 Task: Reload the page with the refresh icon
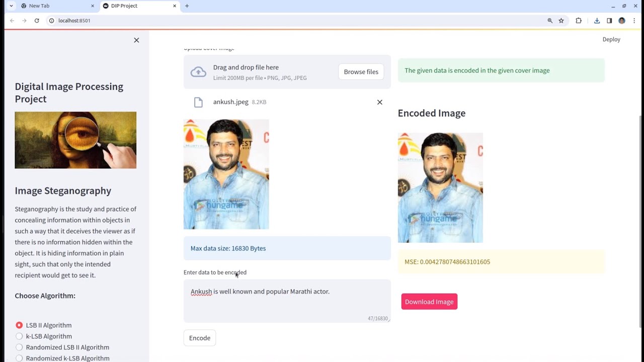[x=37, y=21]
